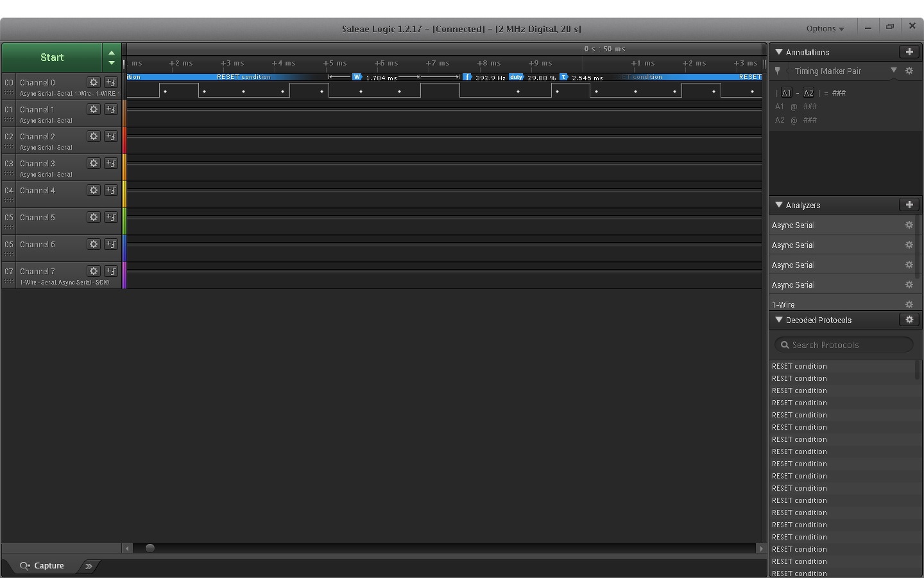Set trigger edge on Channel 1
The height and width of the screenshot is (578, 924).
[x=111, y=109]
